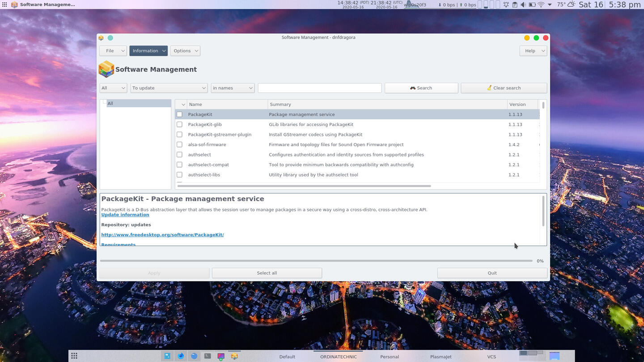Open the Help menu
The image size is (644, 362).
(x=533, y=51)
